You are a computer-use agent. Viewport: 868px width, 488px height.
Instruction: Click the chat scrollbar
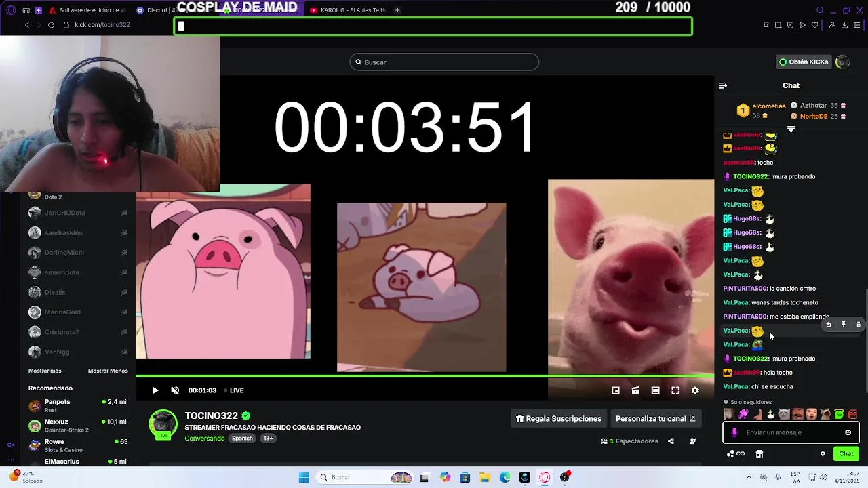[866, 340]
